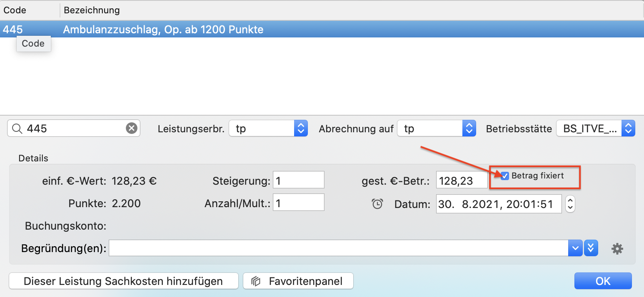The height and width of the screenshot is (297, 644).
Task: Select row Ambulanzzuschlag, Op. ab 1200 Punkte
Action: 322,30
